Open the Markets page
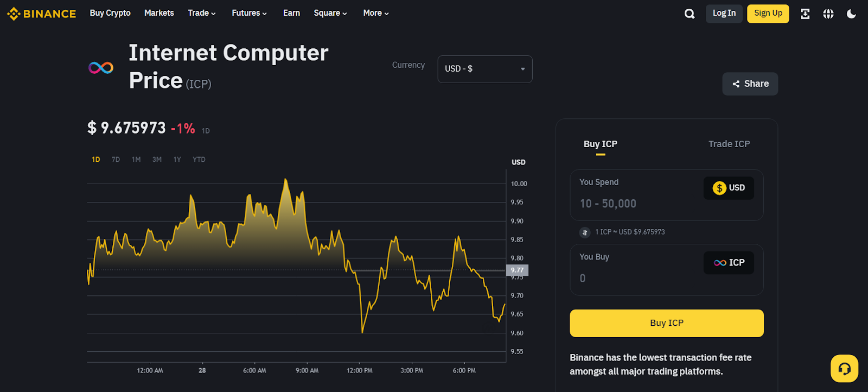 tap(159, 13)
